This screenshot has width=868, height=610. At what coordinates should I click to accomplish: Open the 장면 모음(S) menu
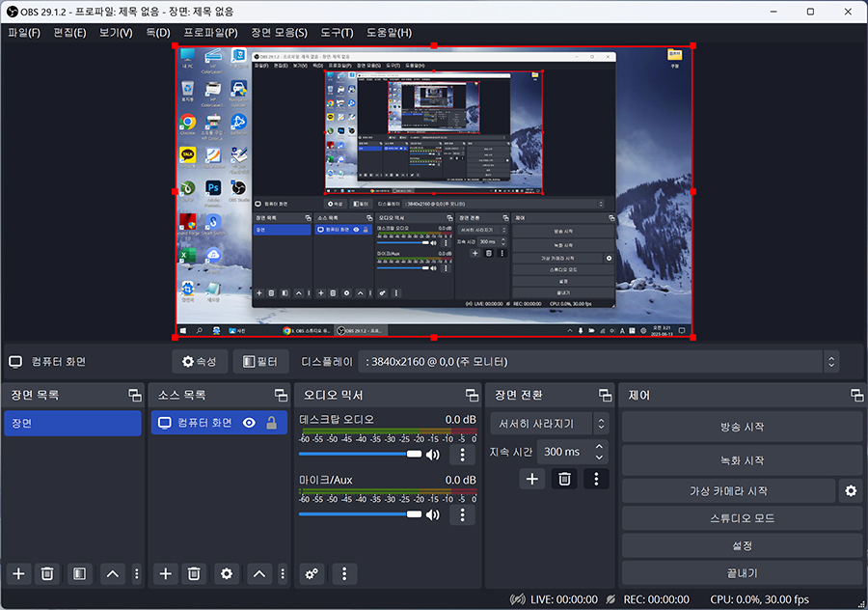[279, 33]
